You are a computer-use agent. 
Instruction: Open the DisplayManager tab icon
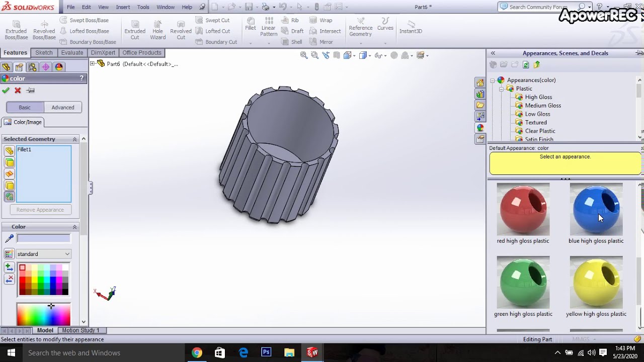(x=59, y=67)
